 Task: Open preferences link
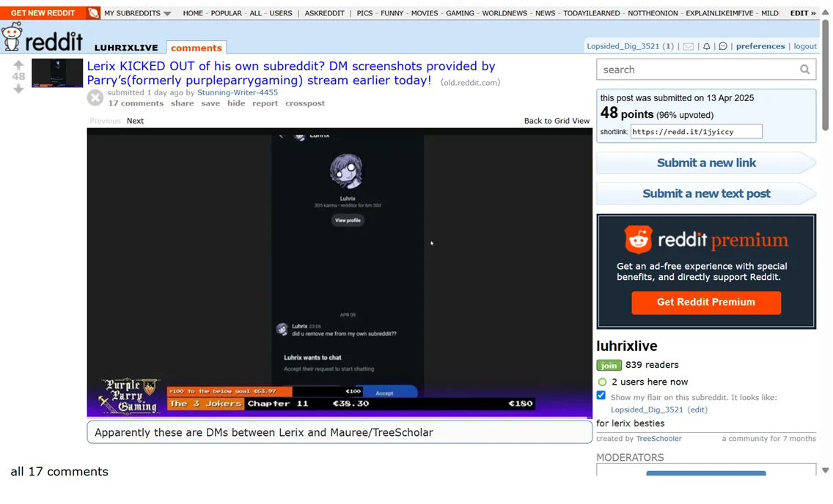tap(760, 46)
